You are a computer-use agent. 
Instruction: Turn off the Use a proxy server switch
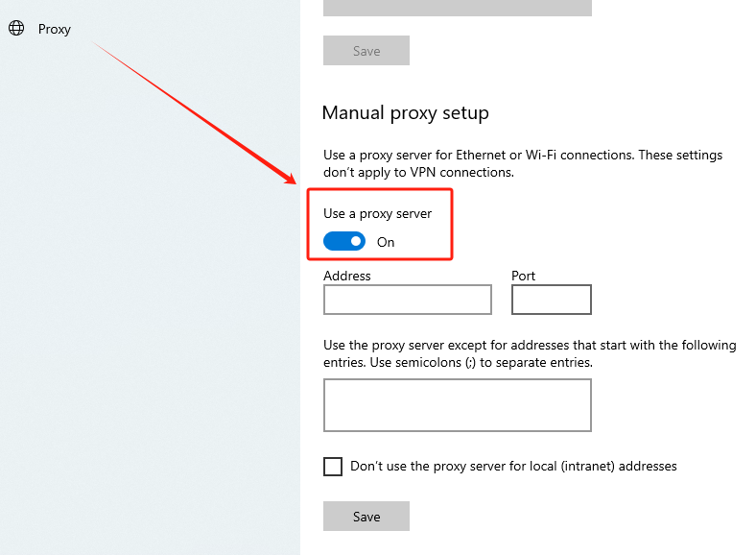(x=344, y=242)
